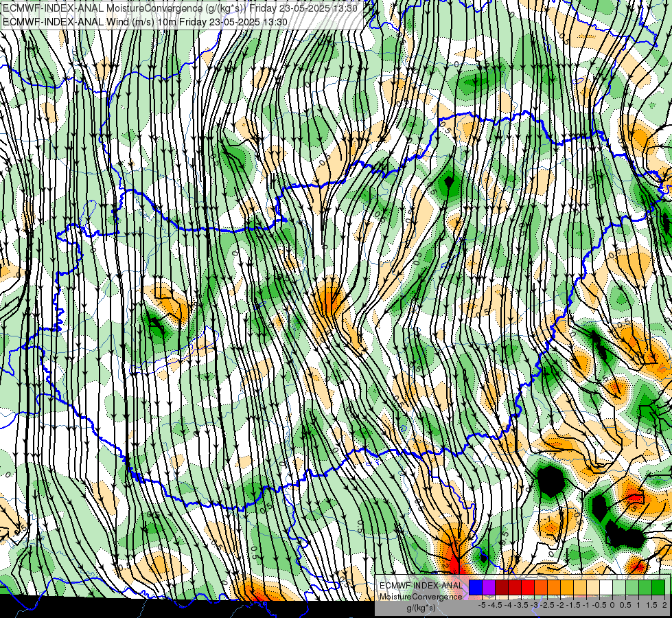Viewport: 672px width, 618px height.
Task: Click the Wind (m/s) 10m title line
Action: 145,22
